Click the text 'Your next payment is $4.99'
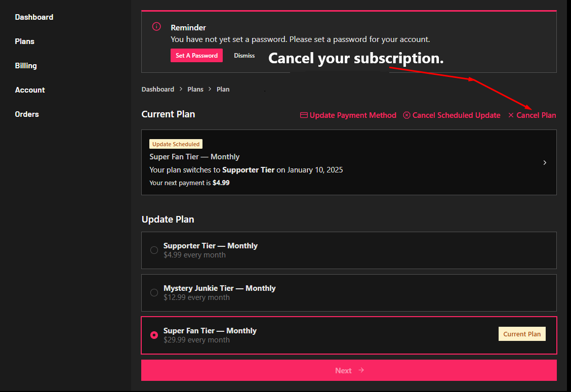This screenshot has width=571, height=392. tap(189, 183)
